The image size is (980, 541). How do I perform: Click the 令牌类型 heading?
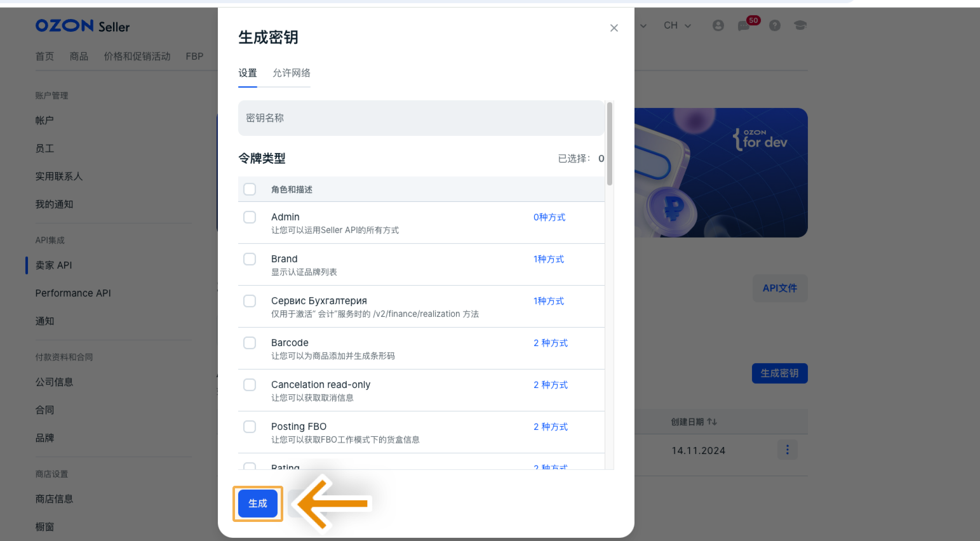click(262, 158)
